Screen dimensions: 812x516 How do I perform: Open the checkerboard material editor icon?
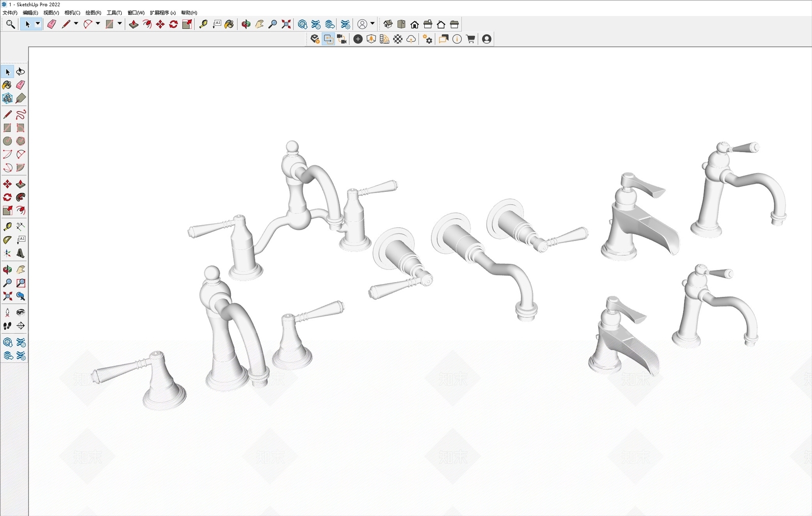click(x=398, y=39)
